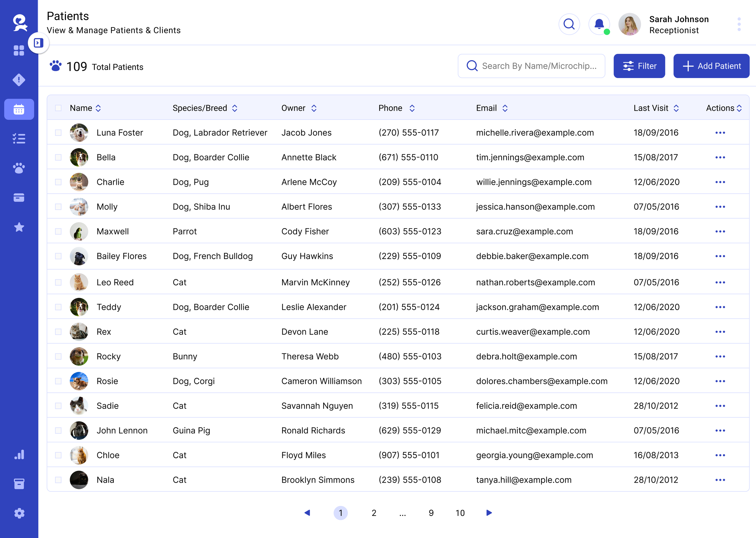
Task: Expand the sidebar with toggle button
Action: coord(38,43)
